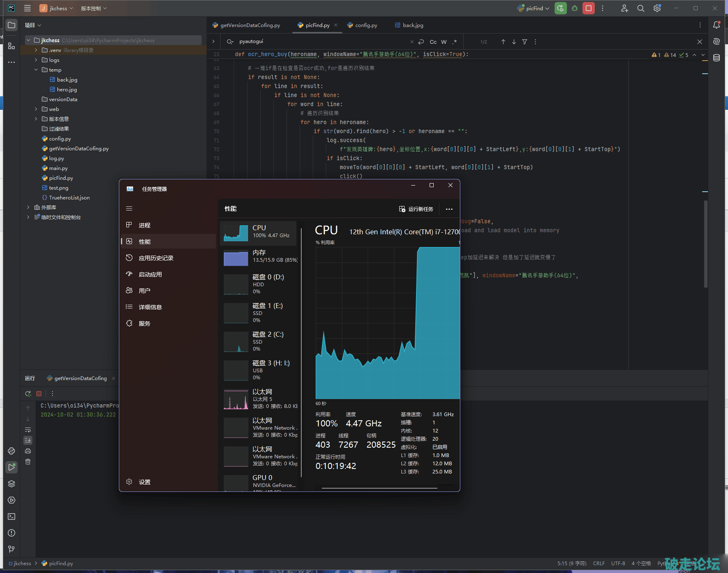Open the Terminal tool window
The width and height of the screenshot is (728, 573).
point(11,516)
